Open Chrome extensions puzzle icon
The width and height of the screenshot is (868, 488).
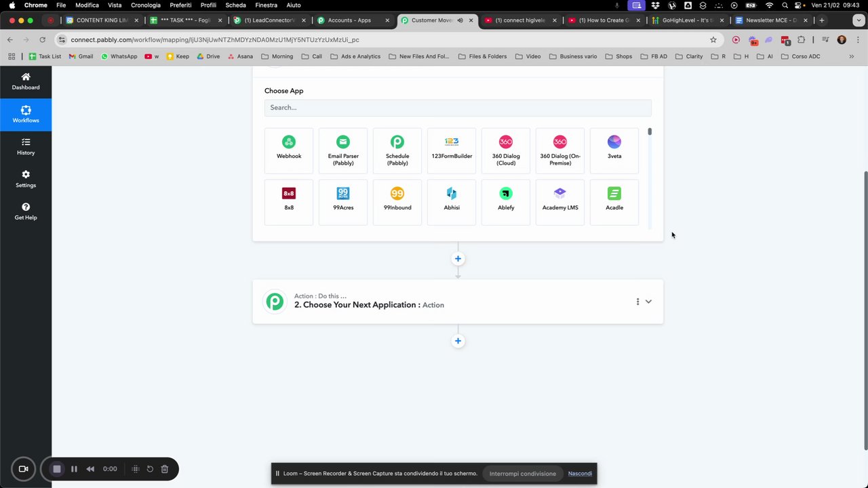[801, 40]
